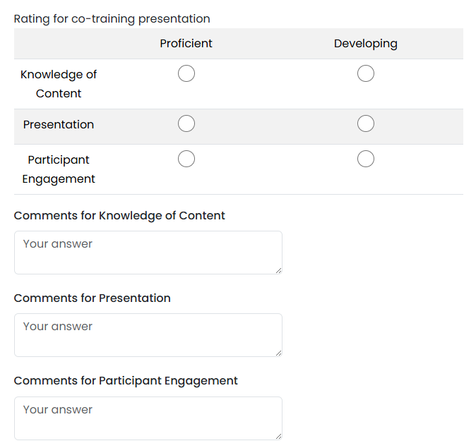Click the Comments for Presentation label

click(93, 298)
